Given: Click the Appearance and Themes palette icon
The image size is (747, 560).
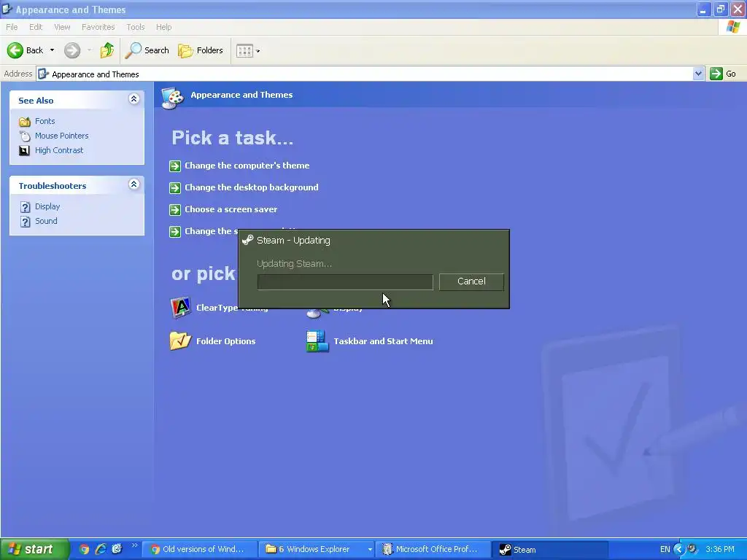Looking at the screenshot, I should coord(172,98).
